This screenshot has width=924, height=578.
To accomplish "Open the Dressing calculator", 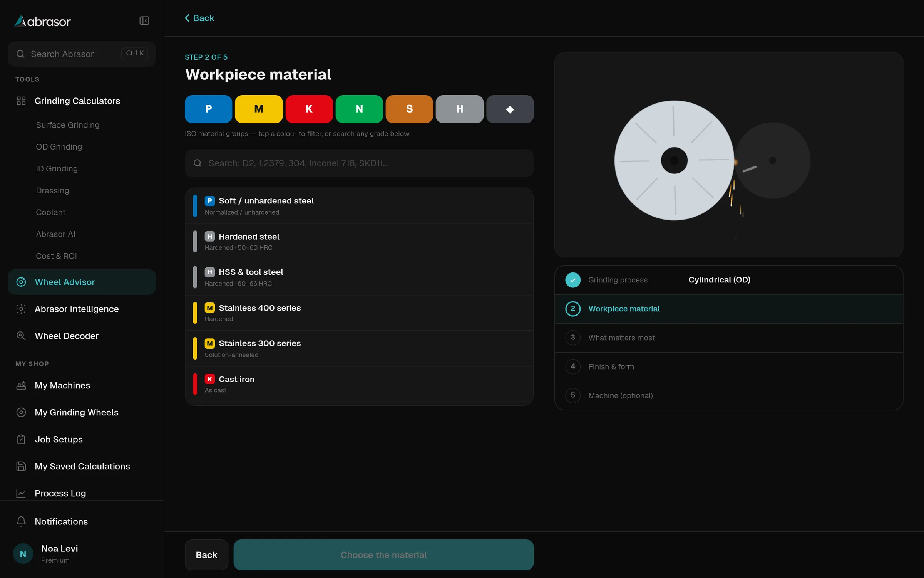I will 52,190.
